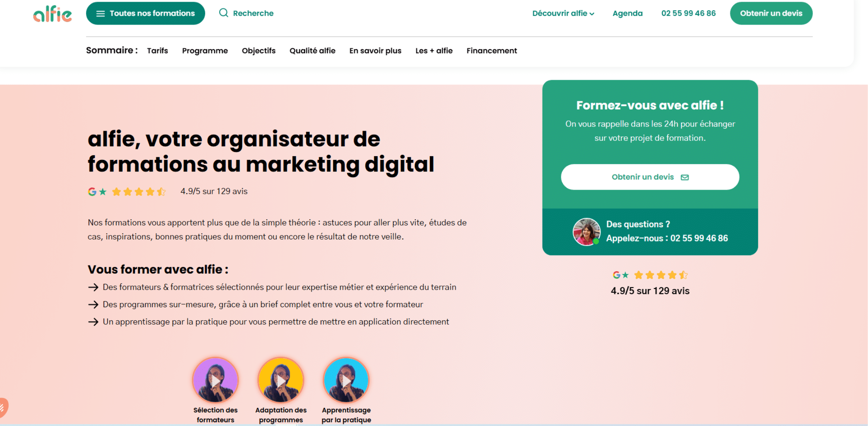Click the star rating under the headline
868x426 pixels.
[x=139, y=192]
